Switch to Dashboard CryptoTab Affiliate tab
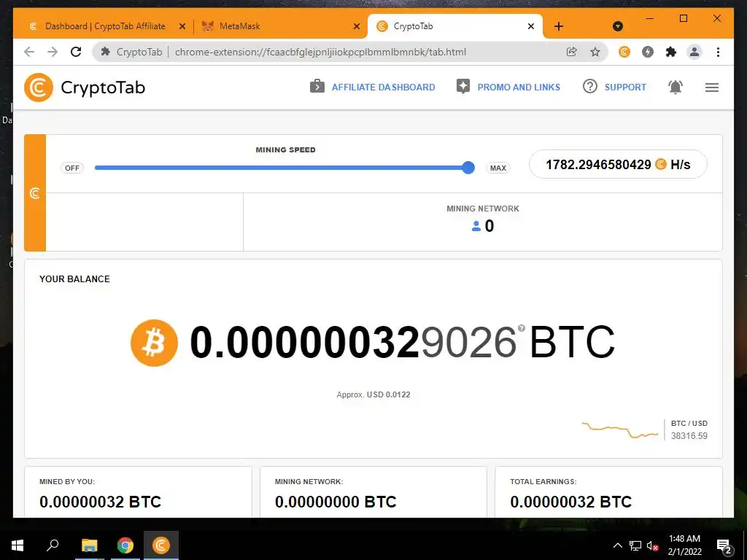 (x=105, y=26)
